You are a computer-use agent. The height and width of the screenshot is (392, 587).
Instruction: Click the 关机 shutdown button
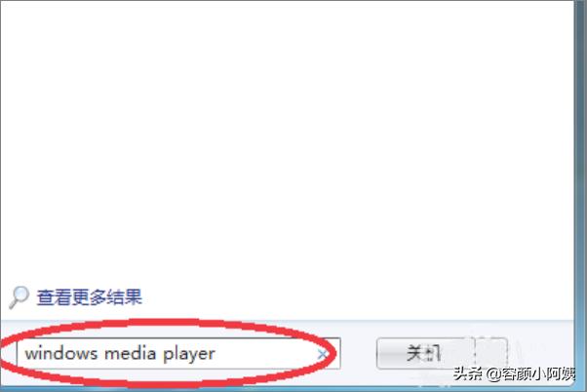pyautogui.click(x=426, y=353)
